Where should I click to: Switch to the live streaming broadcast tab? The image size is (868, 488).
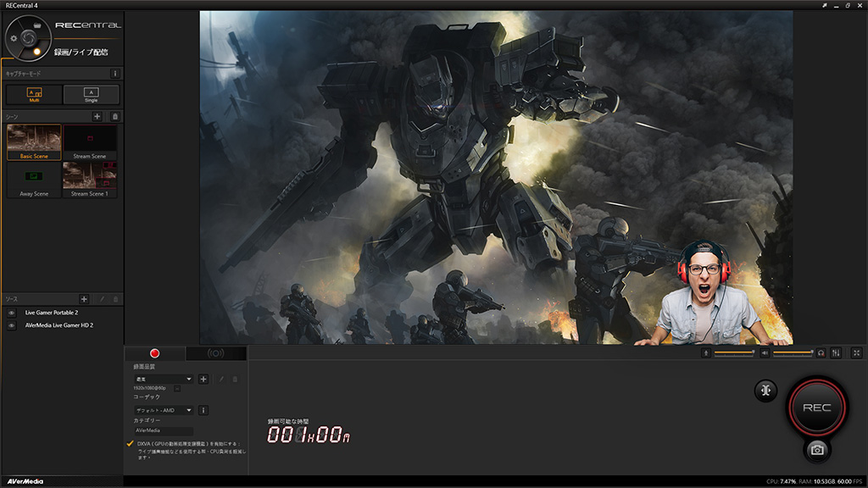pos(216,353)
